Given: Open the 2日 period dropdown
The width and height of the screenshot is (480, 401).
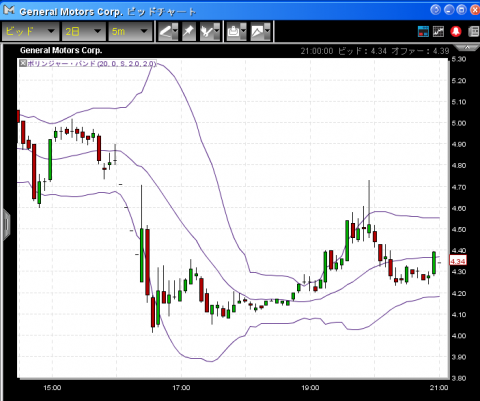Looking at the screenshot, I should [x=84, y=32].
